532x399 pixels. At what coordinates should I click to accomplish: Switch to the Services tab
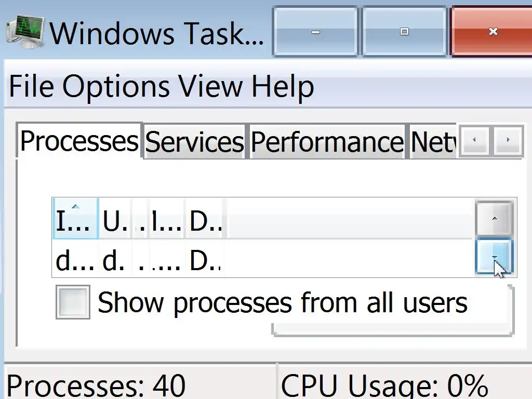pos(194,141)
